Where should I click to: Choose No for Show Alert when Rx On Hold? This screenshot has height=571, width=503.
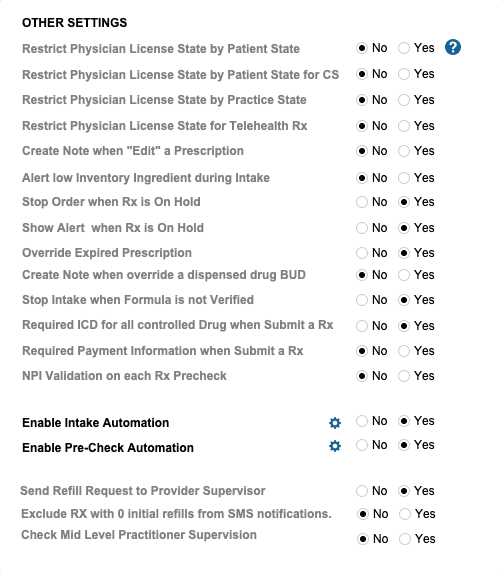click(x=362, y=228)
